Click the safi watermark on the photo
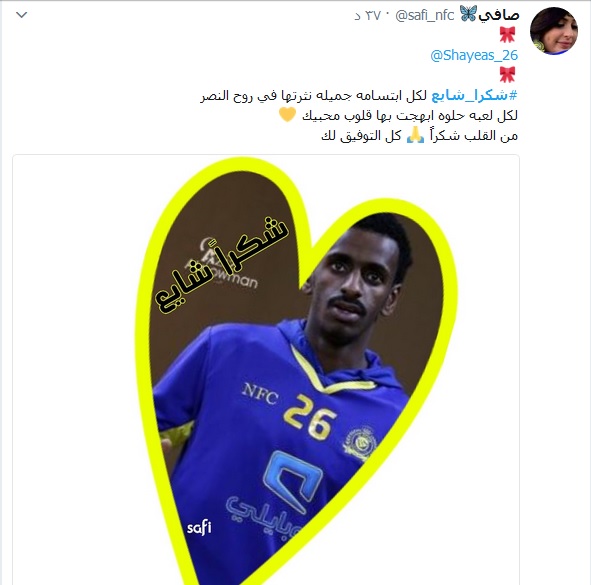Screen dimensions: 591x585 point(199,527)
